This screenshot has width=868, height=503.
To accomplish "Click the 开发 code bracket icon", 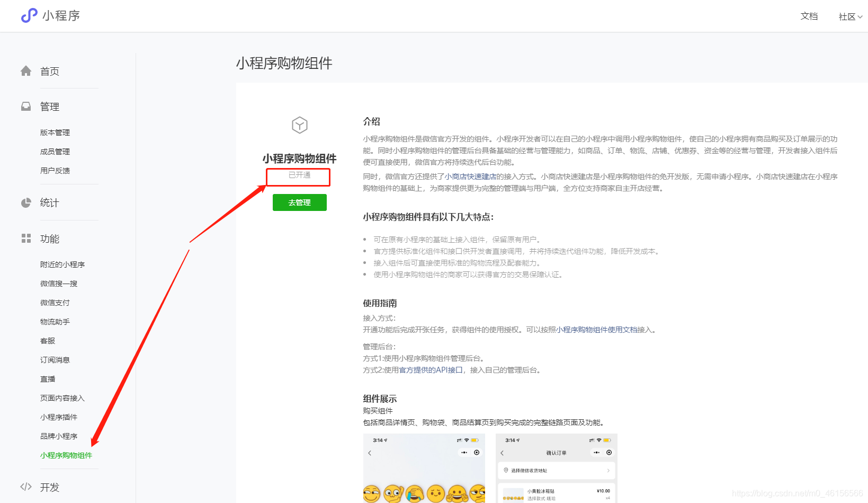I will coord(26,487).
